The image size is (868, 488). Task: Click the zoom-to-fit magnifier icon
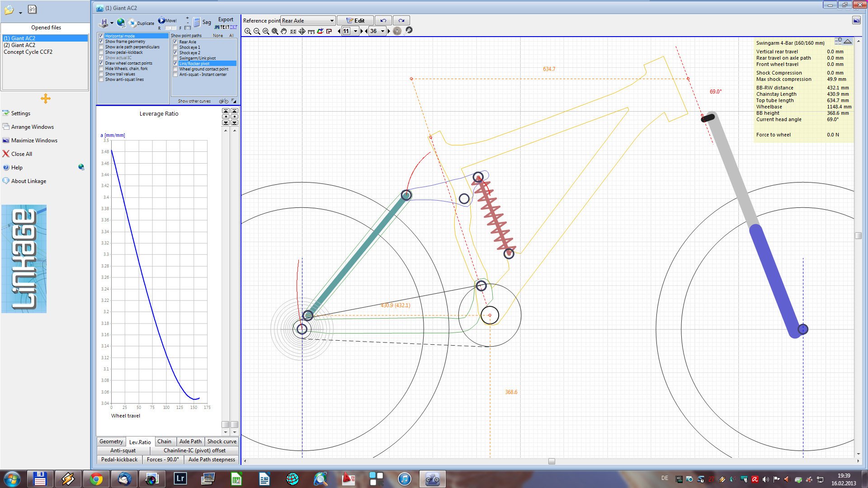coord(275,31)
